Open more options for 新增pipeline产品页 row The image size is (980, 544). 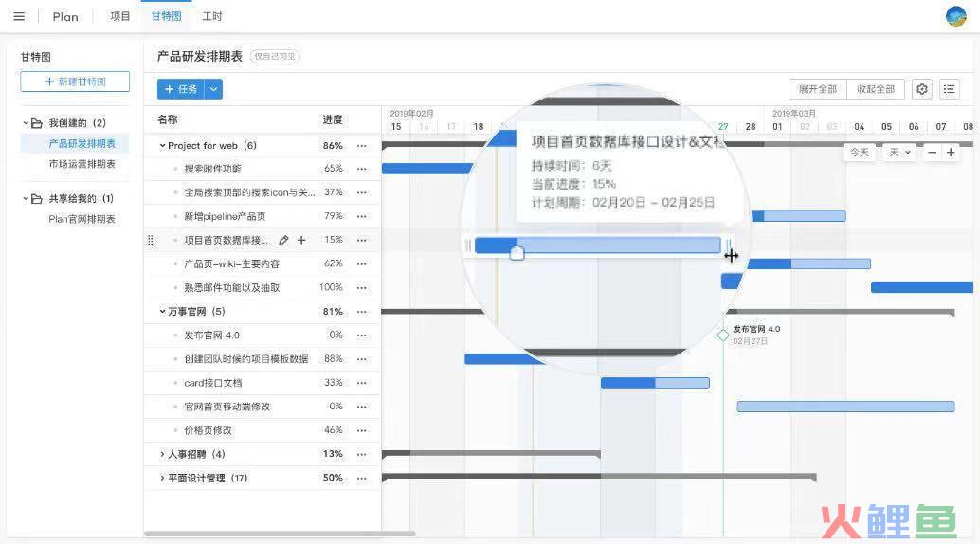tap(362, 216)
